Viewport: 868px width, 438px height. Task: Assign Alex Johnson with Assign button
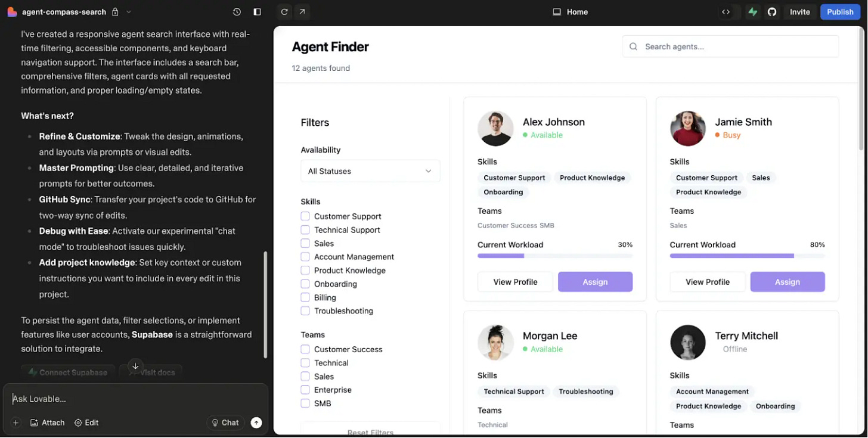pos(595,282)
